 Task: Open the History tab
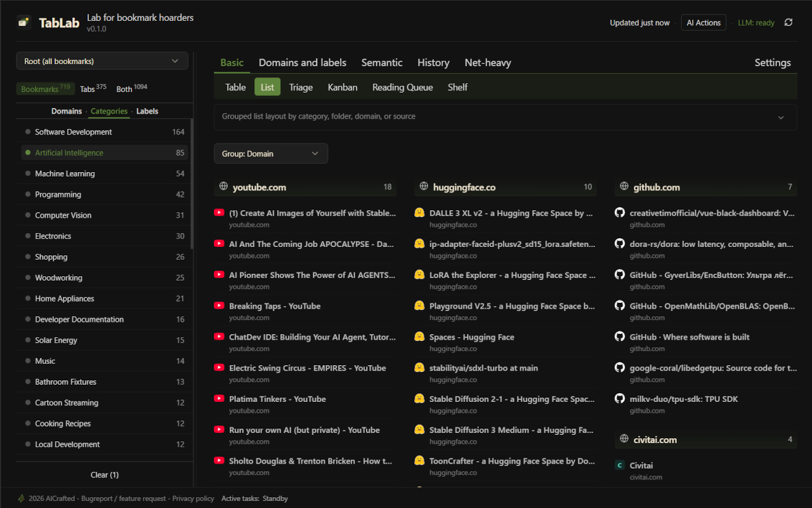(x=433, y=62)
